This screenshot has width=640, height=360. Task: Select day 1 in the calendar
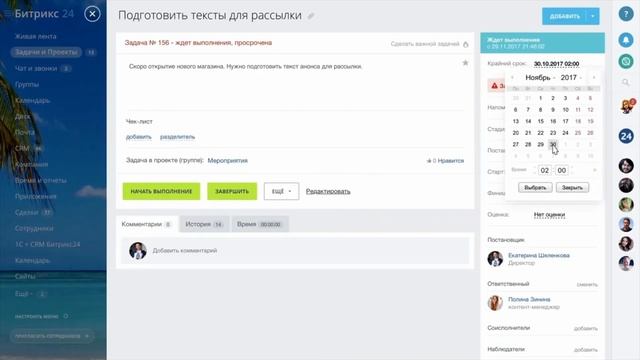pos(540,98)
